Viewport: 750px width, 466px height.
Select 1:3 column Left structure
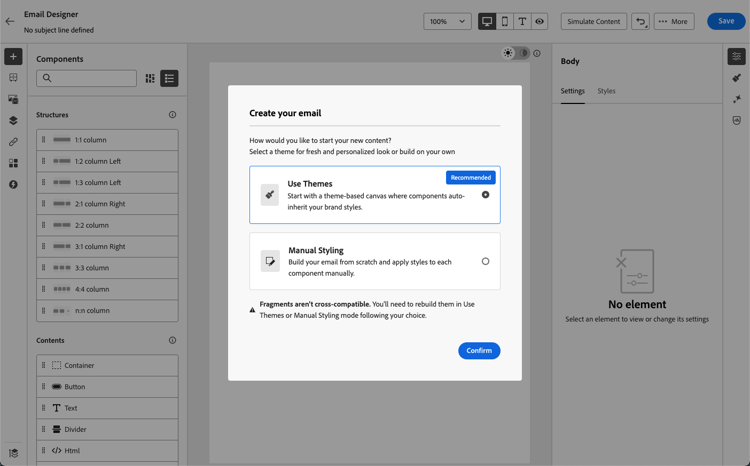(107, 183)
